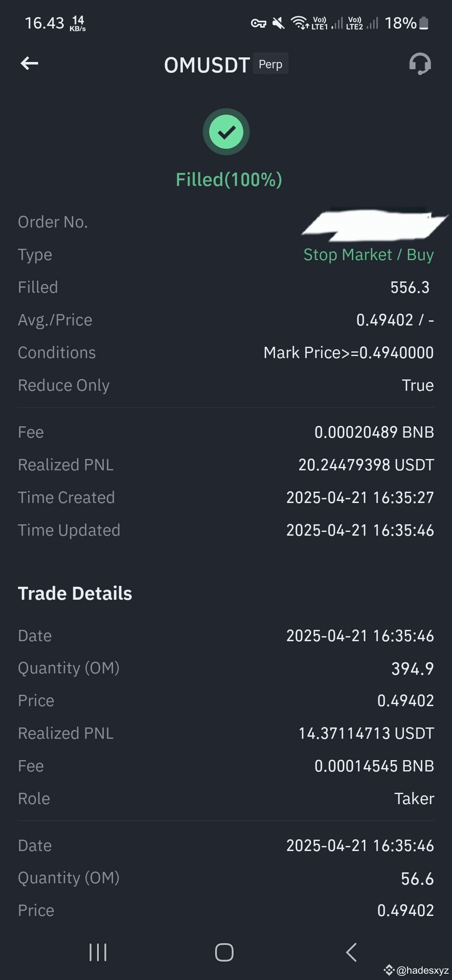
Task: Tap the Fee 0.00020489 BNB value
Action: (374, 432)
